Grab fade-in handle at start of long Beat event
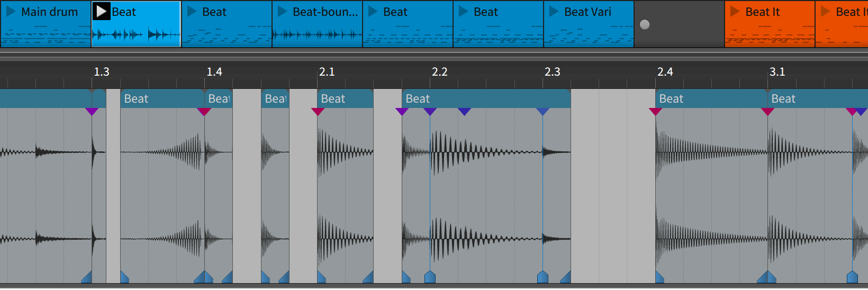The height and width of the screenshot is (290, 868). click(406, 277)
